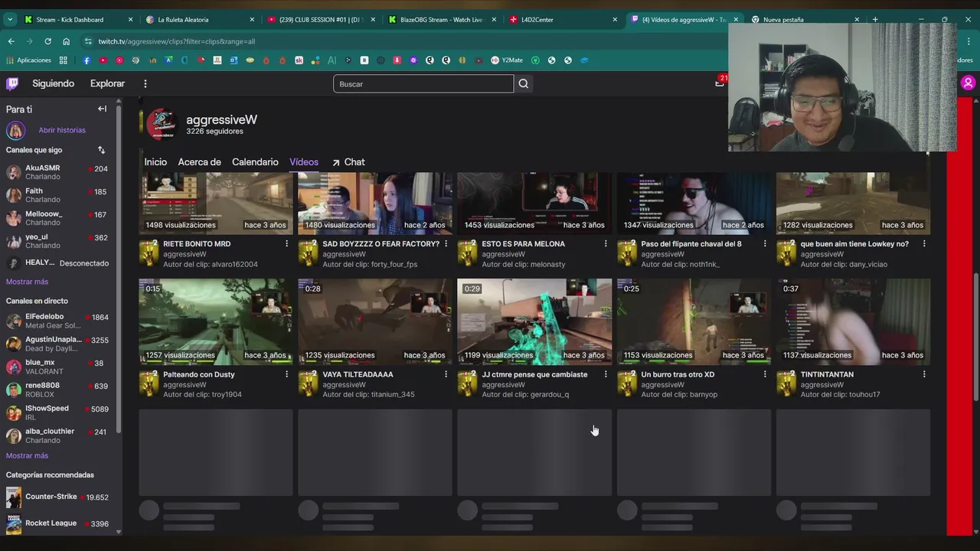Screen dimensions: 980x551
Task: Click the aggressiveW channel avatar
Action: click(x=161, y=124)
